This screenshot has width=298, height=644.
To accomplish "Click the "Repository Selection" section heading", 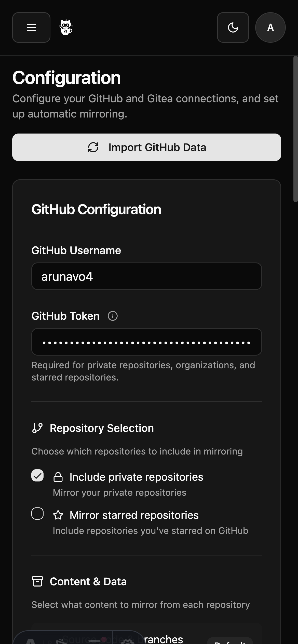I will point(102,428).
